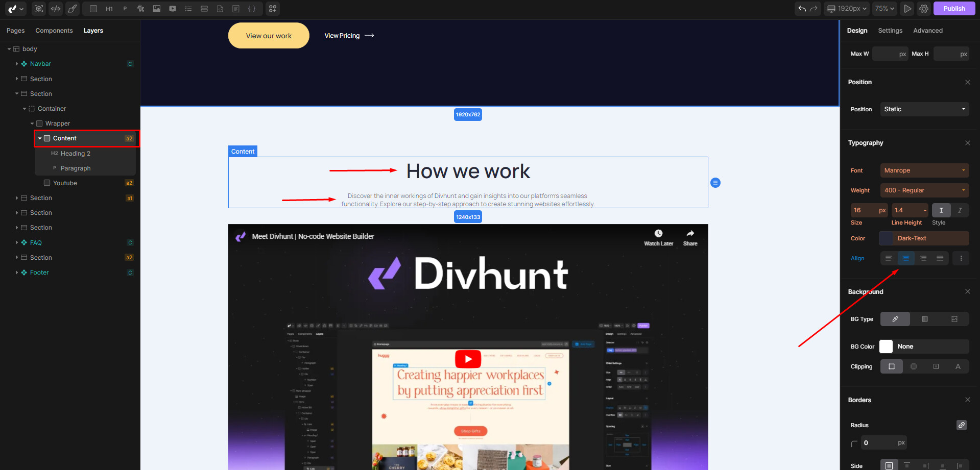Switch to the Layers tab

pos(93,31)
